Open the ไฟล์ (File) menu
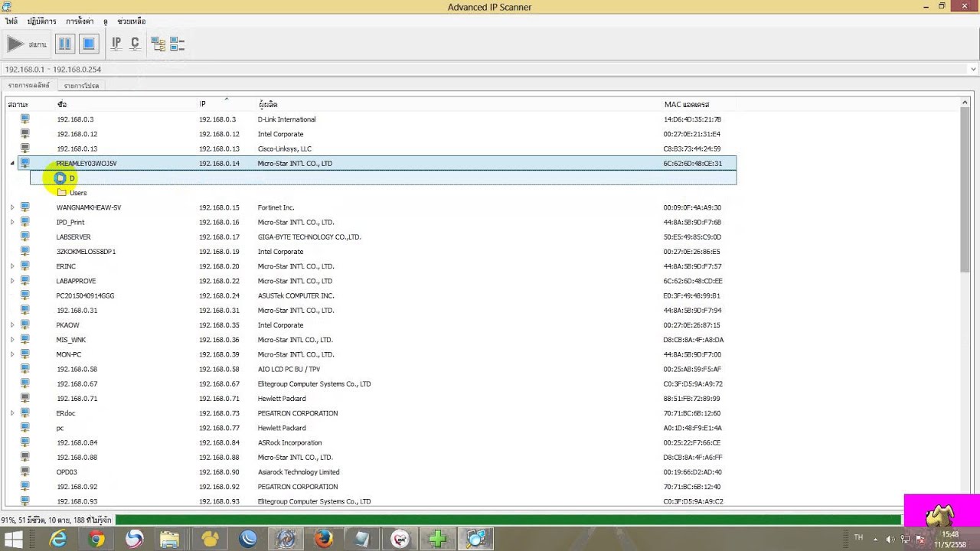The image size is (980, 551). pos(11,21)
